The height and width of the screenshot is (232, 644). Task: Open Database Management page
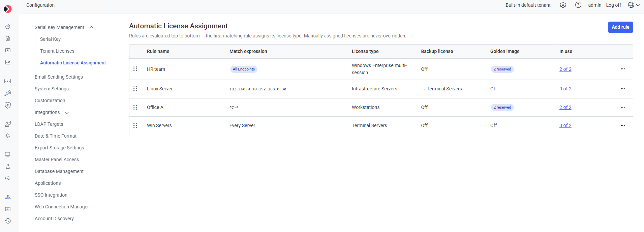coord(59,171)
